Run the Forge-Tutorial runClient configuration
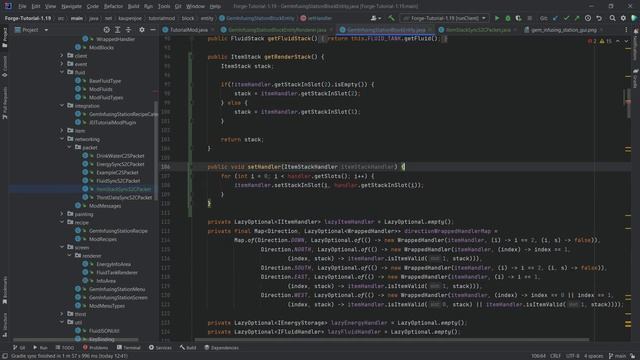Image resolution: width=640 pixels, height=360 pixels. click(497, 18)
